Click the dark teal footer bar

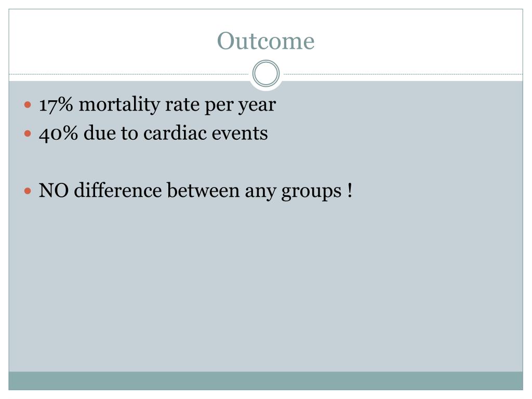click(x=265, y=381)
